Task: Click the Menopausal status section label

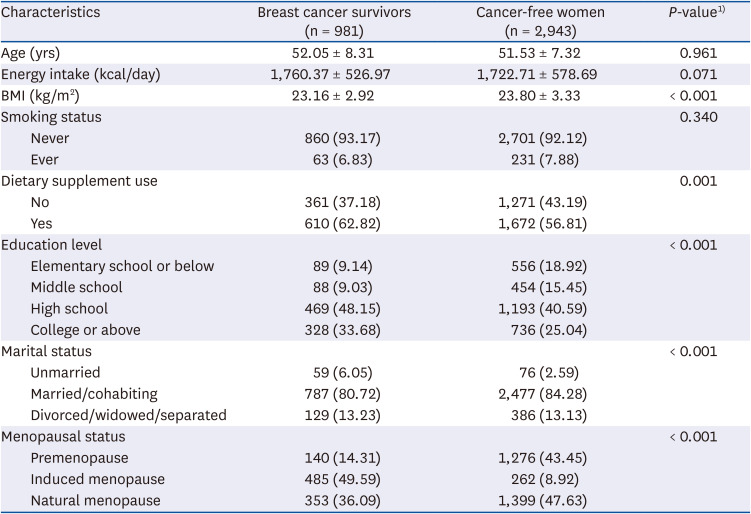Action: (x=64, y=436)
